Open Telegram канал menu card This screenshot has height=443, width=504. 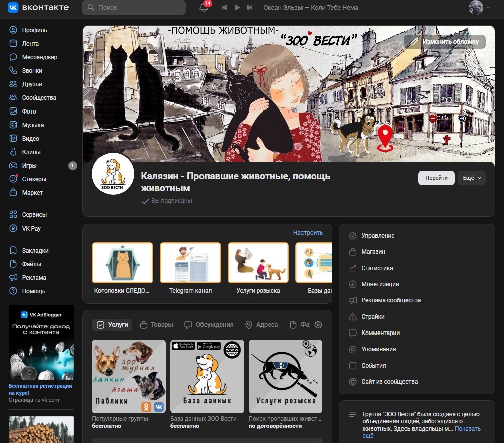190,268
